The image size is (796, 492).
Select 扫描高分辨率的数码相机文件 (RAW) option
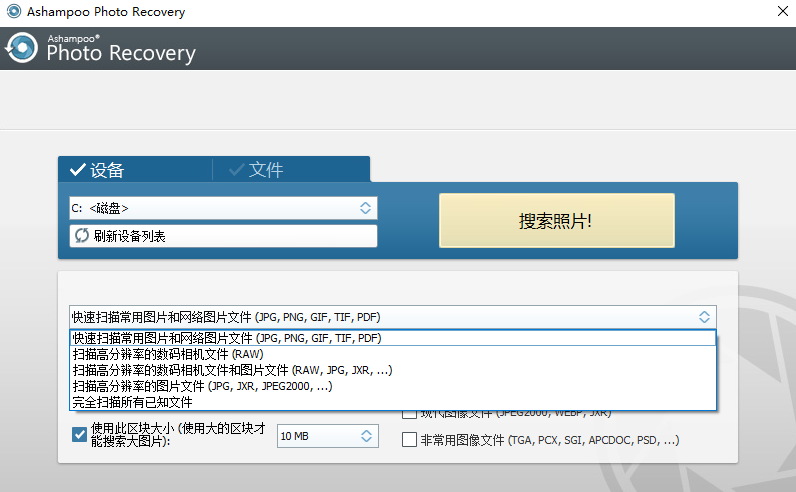coord(392,354)
